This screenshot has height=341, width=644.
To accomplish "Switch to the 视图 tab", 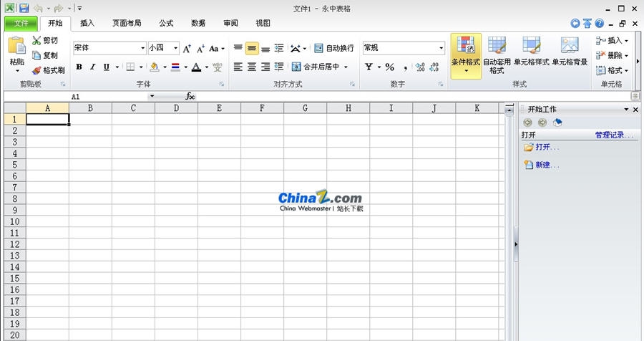I will (263, 23).
